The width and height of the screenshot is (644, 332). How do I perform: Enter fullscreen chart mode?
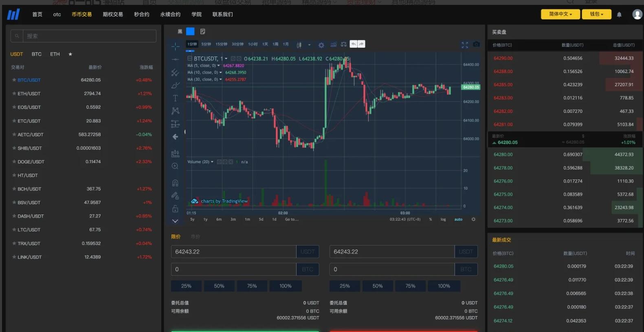click(x=465, y=45)
